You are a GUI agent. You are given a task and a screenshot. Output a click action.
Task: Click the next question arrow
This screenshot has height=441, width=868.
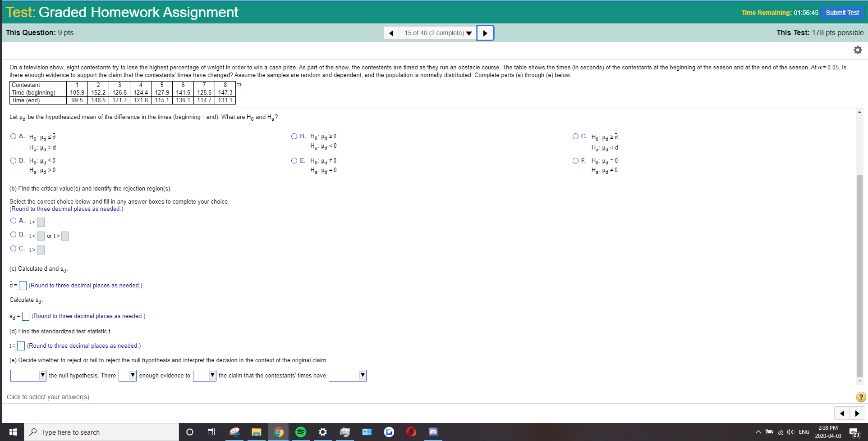[x=485, y=32]
